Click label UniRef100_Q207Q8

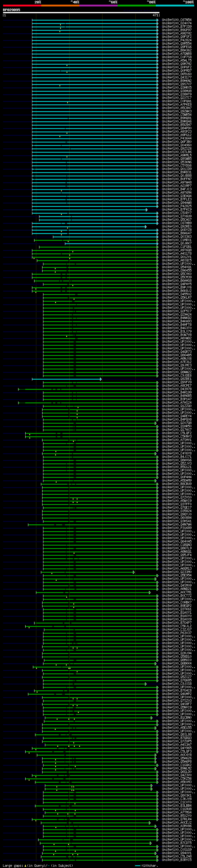click(x=177, y=423)
